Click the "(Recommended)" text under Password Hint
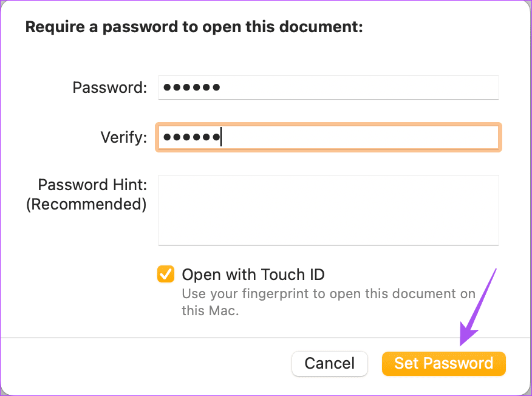The height and width of the screenshot is (396, 532). [86, 204]
